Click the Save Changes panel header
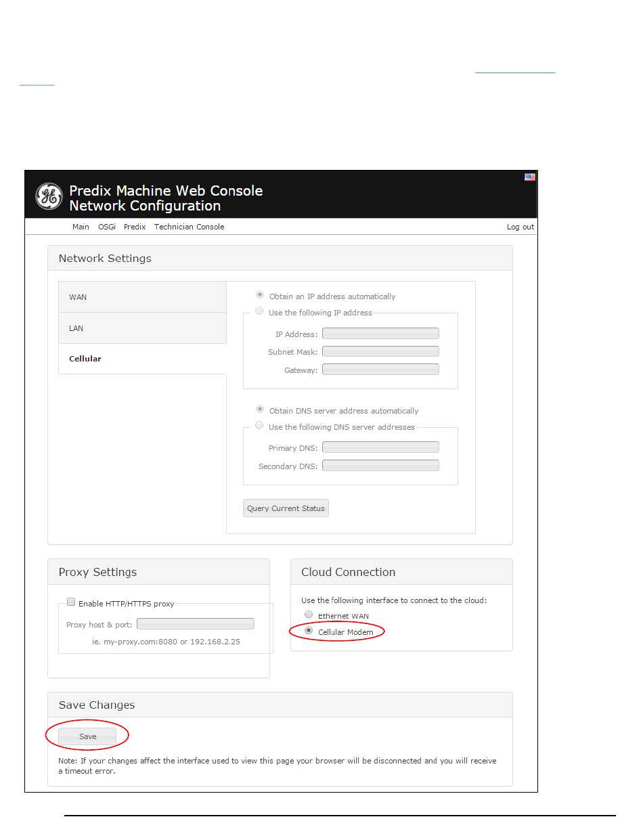The image size is (643, 840). coord(280,705)
